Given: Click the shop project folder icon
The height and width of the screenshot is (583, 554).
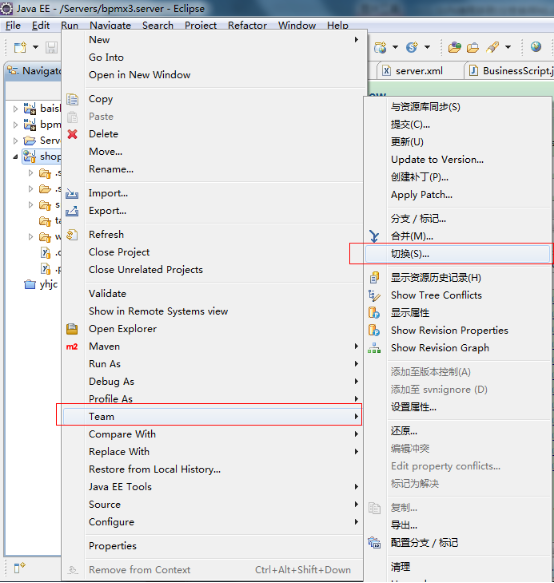Looking at the screenshot, I should click(x=30, y=157).
